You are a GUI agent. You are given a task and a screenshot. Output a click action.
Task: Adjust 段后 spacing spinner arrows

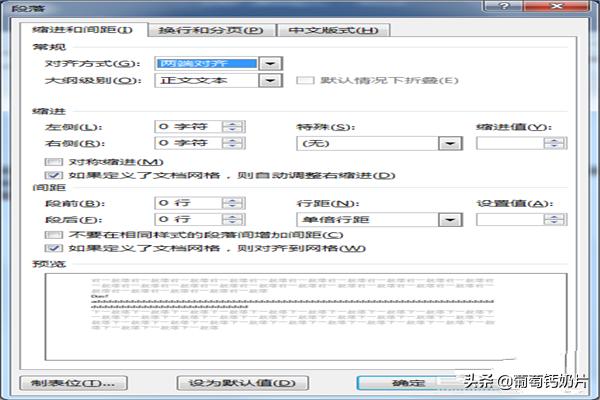[x=233, y=219]
